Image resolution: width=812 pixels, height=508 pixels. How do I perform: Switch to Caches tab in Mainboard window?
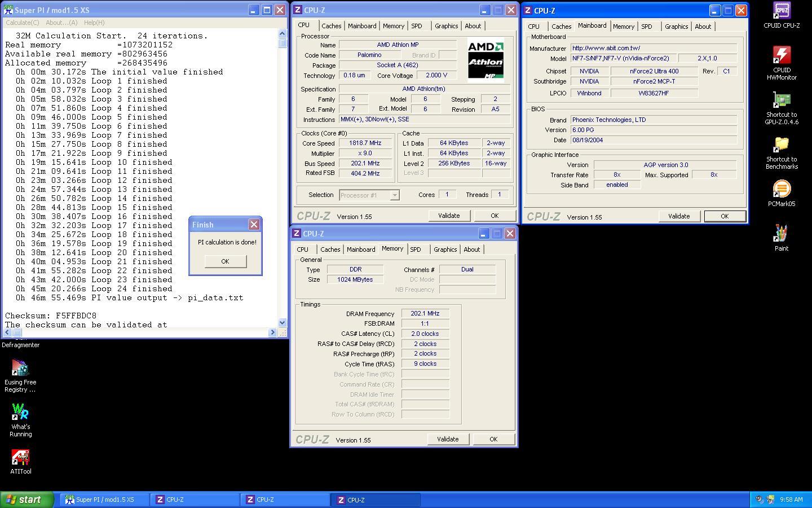coord(562,27)
